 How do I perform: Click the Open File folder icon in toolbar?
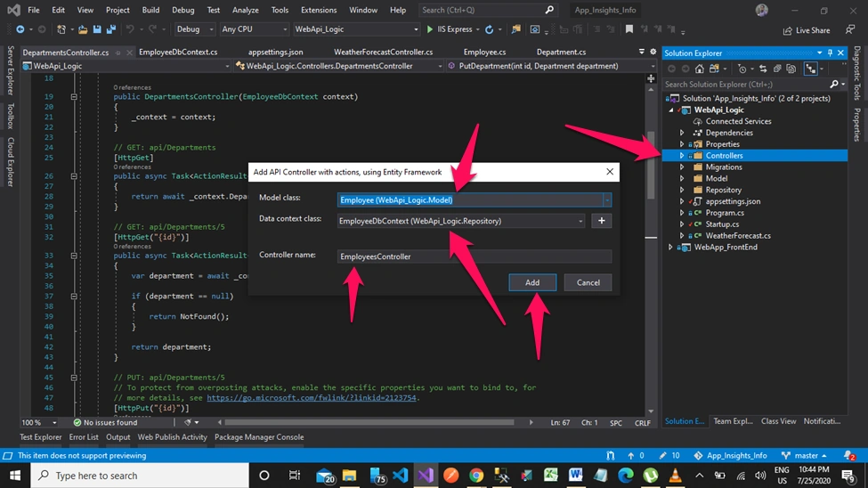pos(83,29)
